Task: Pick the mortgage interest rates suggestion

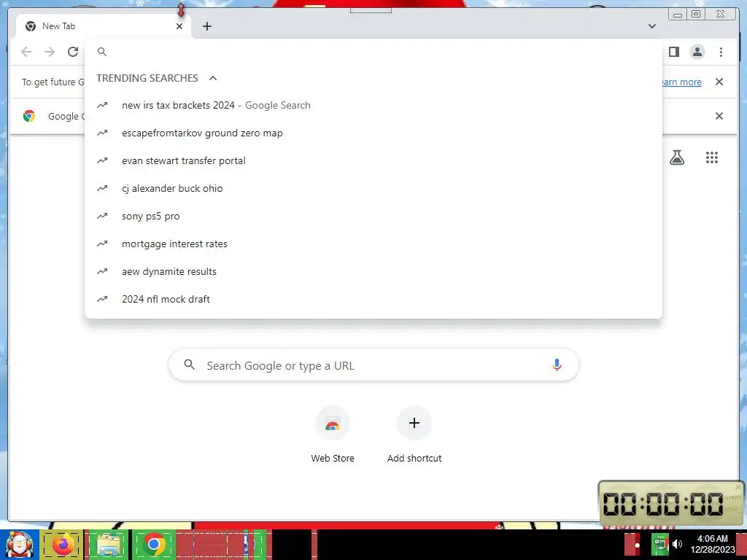Action: [373, 244]
